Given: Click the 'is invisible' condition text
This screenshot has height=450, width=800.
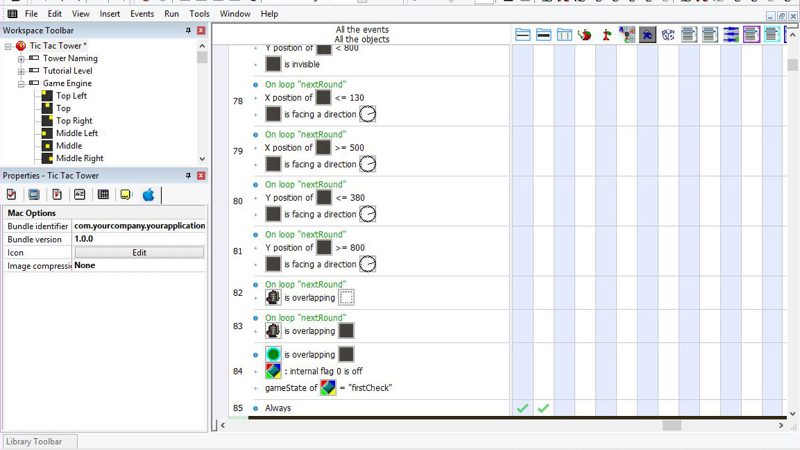Looking at the screenshot, I should pos(302,64).
